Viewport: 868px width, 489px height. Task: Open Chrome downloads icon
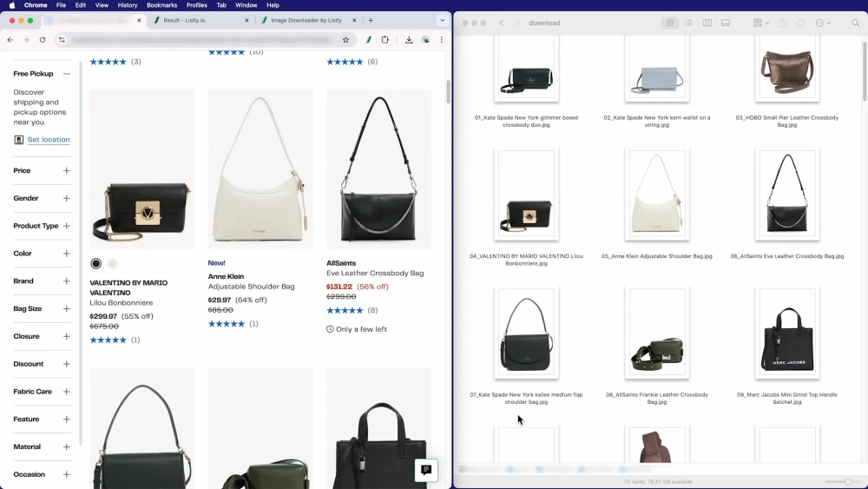[409, 40]
